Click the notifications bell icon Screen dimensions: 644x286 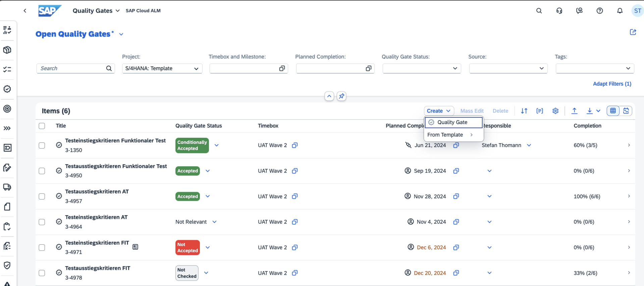pos(620,11)
